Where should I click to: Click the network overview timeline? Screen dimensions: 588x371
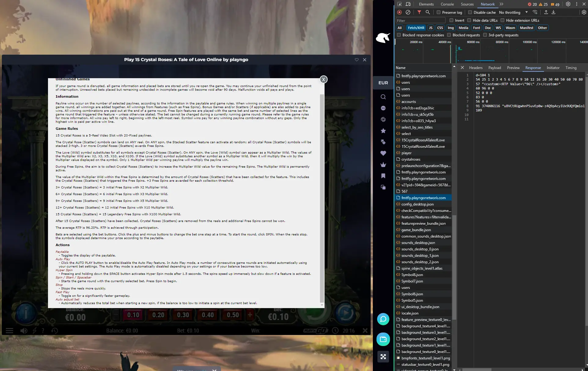(491, 51)
